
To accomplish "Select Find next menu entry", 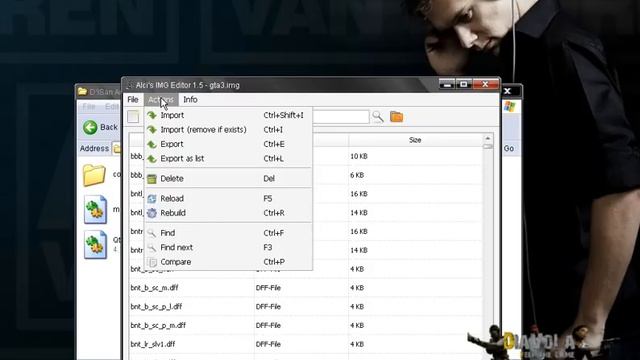I will (228, 247).
